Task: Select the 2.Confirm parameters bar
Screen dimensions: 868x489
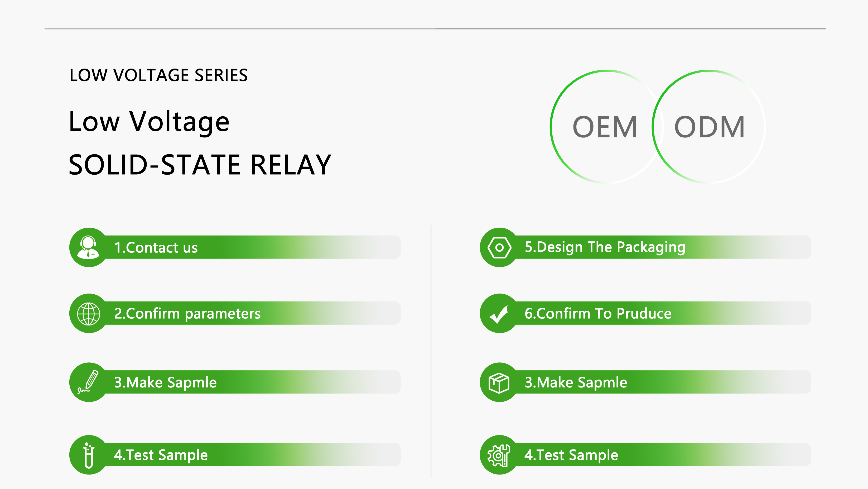Action: (x=235, y=313)
